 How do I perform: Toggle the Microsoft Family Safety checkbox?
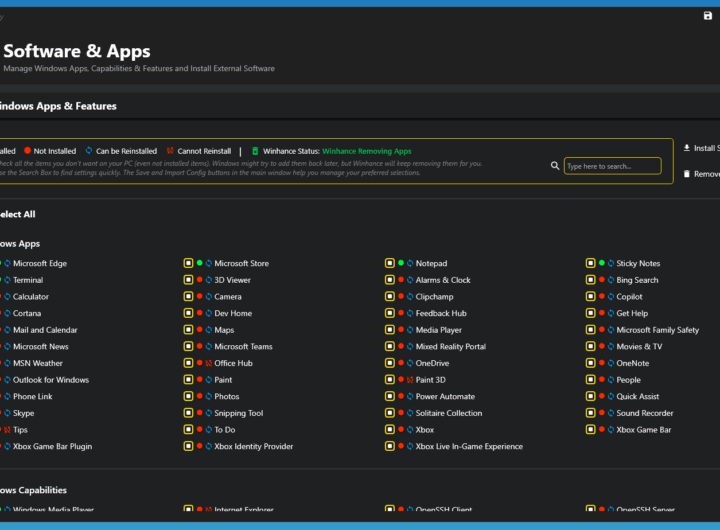coord(591,330)
